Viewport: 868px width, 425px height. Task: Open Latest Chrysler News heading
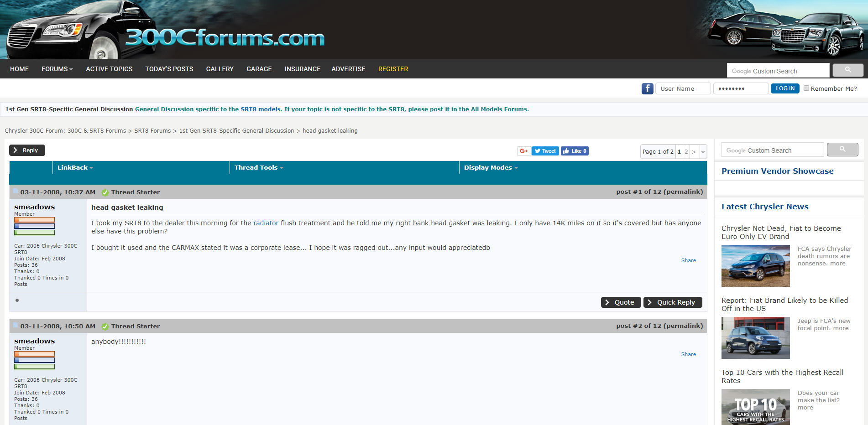coord(765,207)
